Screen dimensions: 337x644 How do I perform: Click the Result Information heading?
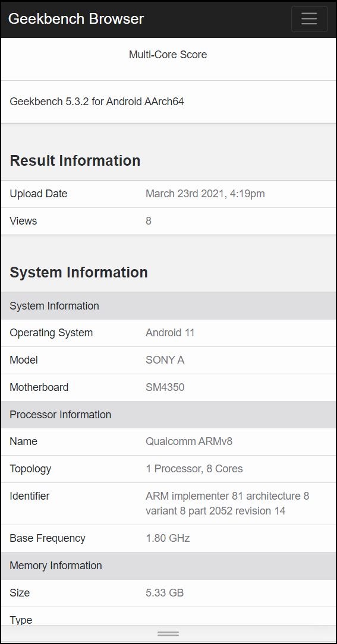(x=75, y=160)
